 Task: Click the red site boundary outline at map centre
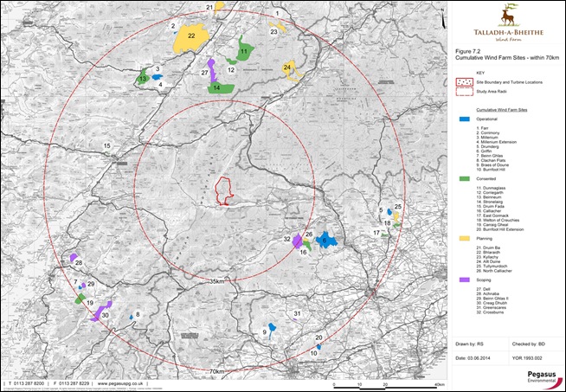[227, 190]
